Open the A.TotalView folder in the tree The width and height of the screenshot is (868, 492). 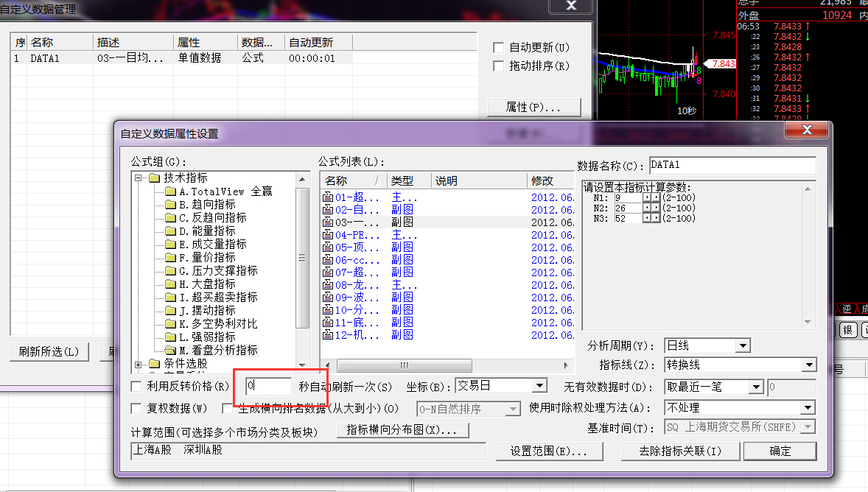(x=170, y=191)
